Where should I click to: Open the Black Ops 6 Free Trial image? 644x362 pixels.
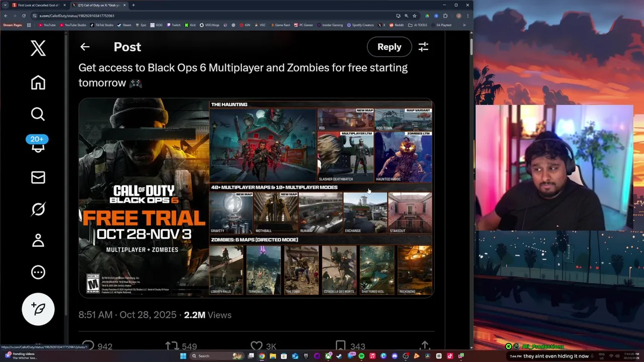(x=256, y=198)
